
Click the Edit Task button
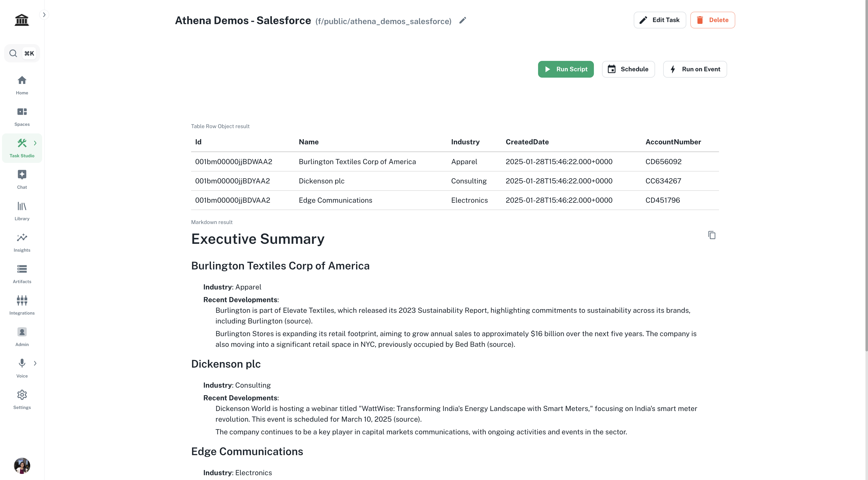click(x=659, y=20)
